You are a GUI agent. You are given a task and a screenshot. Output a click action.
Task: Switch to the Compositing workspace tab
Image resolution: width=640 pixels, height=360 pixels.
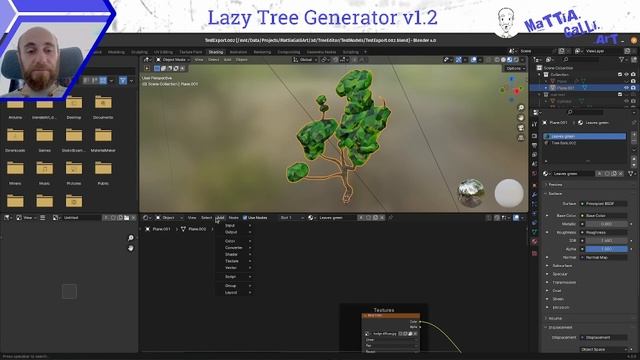click(x=289, y=52)
